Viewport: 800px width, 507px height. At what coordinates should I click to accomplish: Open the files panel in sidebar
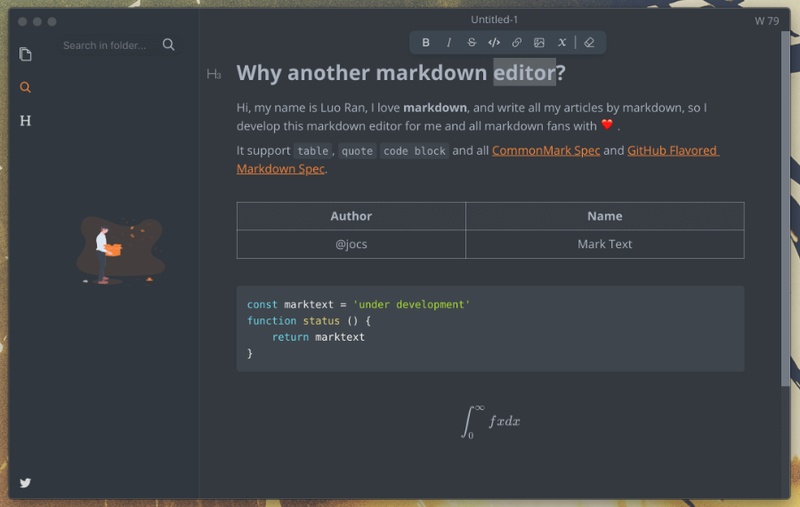[25, 54]
